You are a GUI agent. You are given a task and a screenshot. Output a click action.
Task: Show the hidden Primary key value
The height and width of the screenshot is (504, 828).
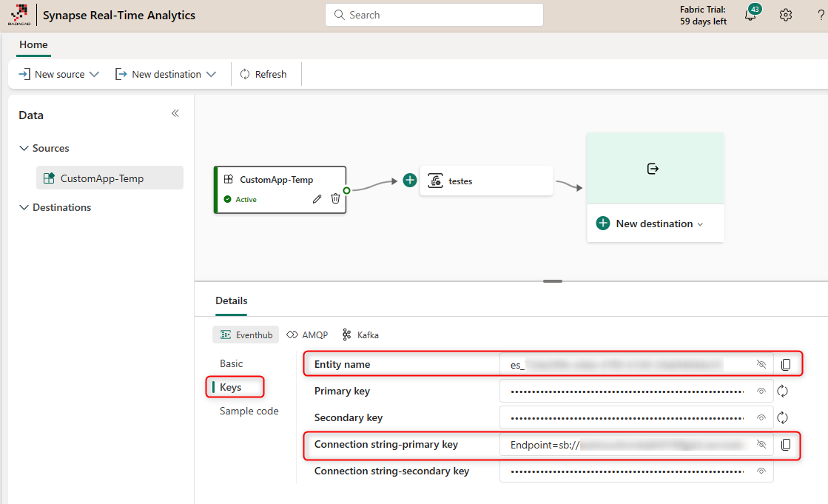[x=761, y=392]
